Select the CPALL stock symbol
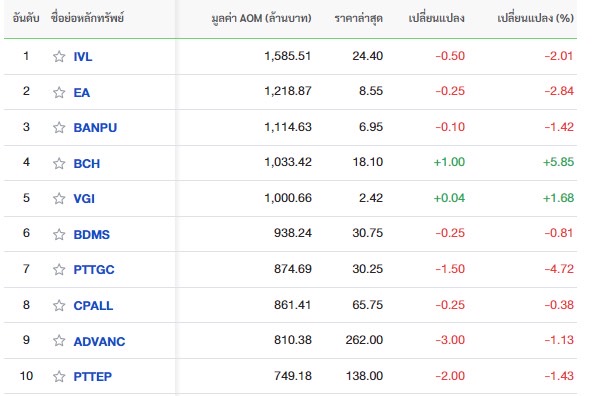The width and height of the screenshot is (597, 396). [x=93, y=305]
